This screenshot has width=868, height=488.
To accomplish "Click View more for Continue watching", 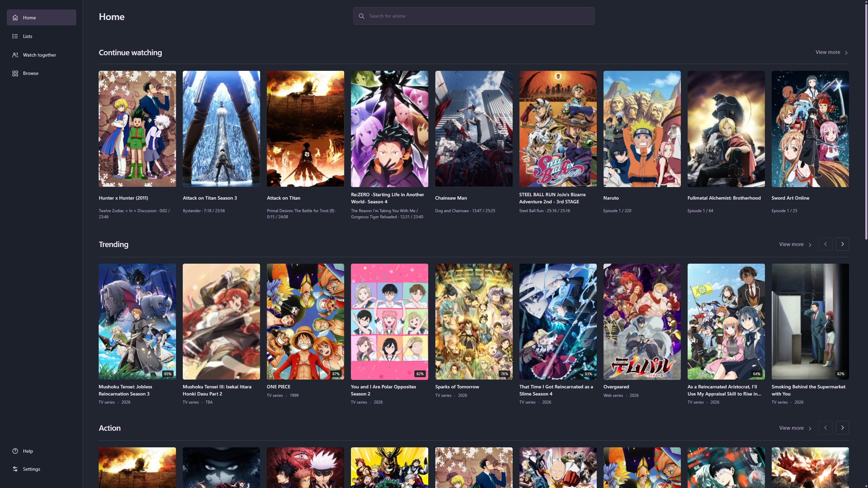I will (x=831, y=52).
